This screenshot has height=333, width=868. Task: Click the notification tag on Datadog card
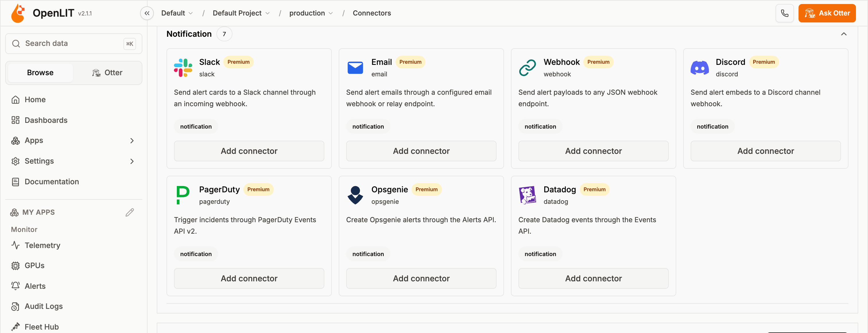click(540, 254)
